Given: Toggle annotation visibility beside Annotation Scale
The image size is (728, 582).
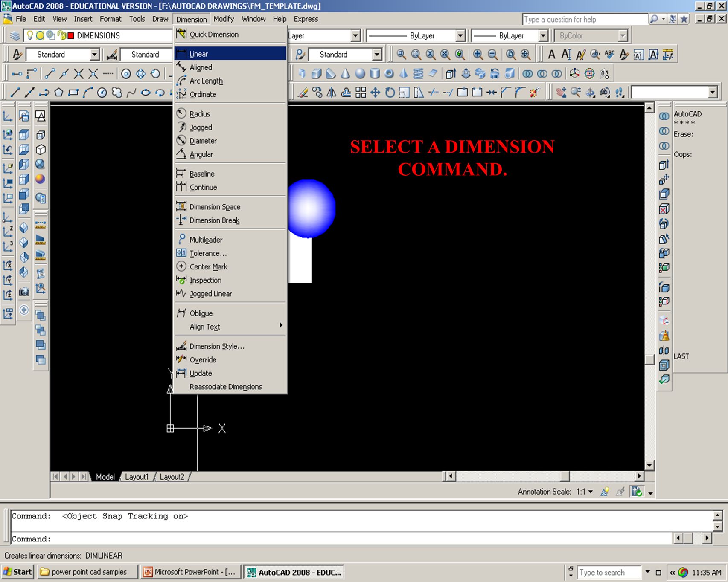Looking at the screenshot, I should point(605,492).
